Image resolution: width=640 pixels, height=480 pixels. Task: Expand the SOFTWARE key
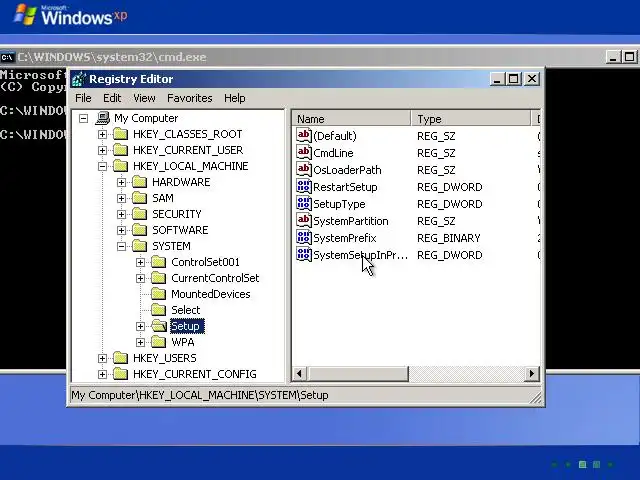pos(121,230)
